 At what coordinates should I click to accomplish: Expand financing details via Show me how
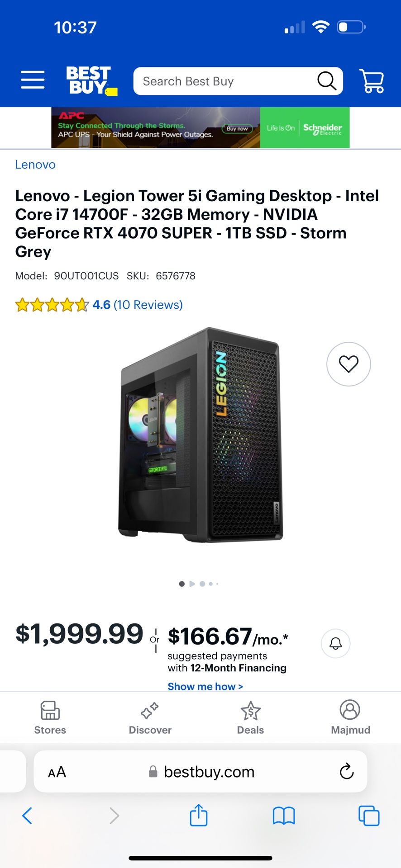[x=205, y=686]
